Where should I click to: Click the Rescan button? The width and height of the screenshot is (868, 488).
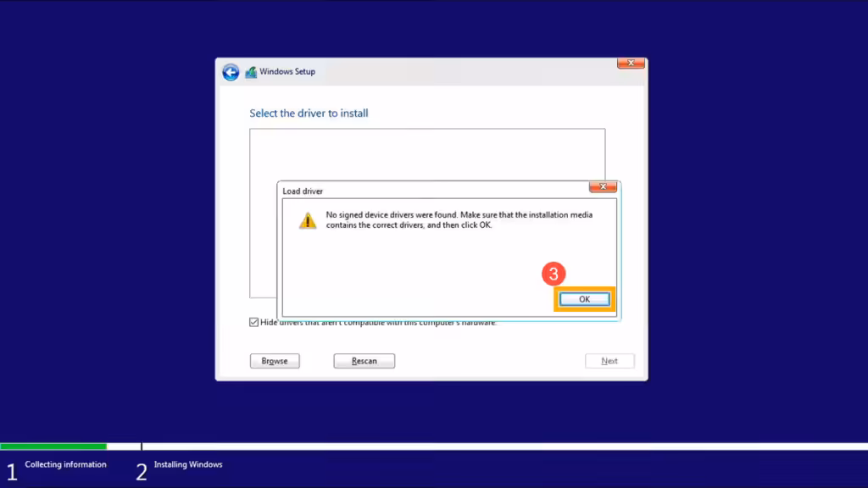point(364,361)
